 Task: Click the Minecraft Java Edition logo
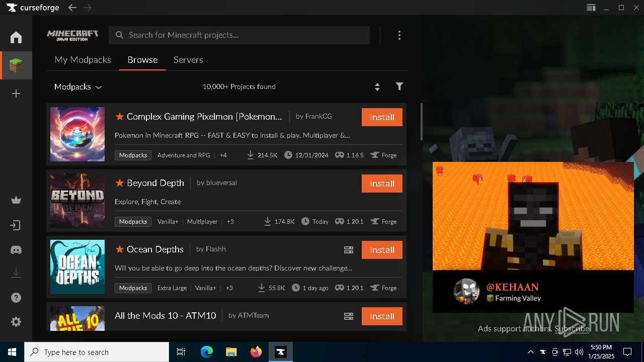72,35
